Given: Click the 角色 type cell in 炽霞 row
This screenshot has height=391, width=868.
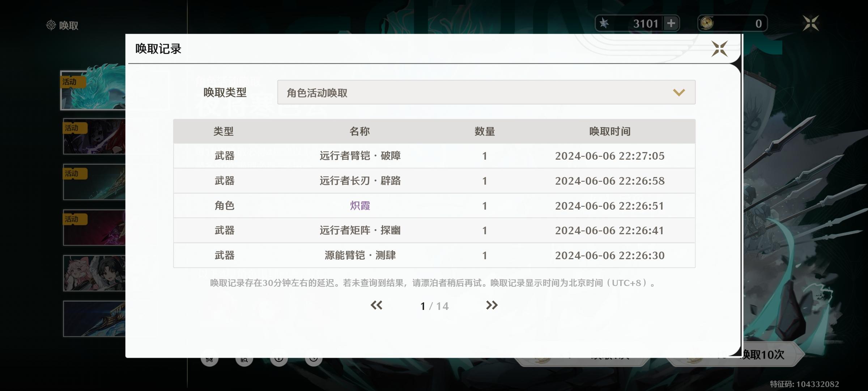Looking at the screenshot, I should [225, 206].
